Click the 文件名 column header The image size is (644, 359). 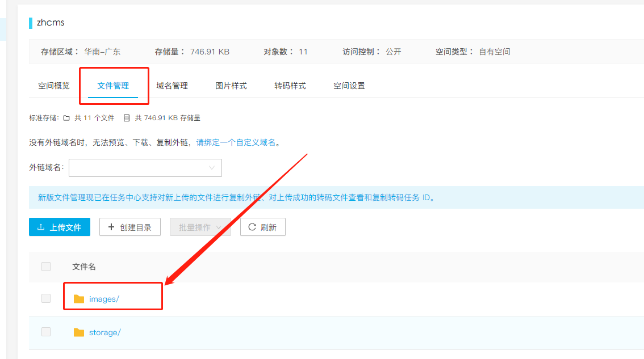click(x=84, y=267)
